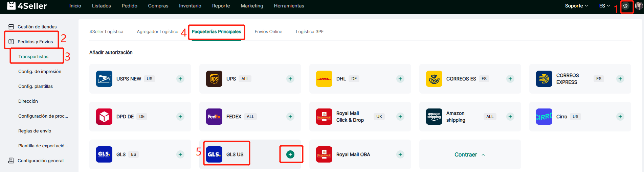Add authorization for Amazon shipping
This screenshot has width=644, height=172.
click(510, 117)
